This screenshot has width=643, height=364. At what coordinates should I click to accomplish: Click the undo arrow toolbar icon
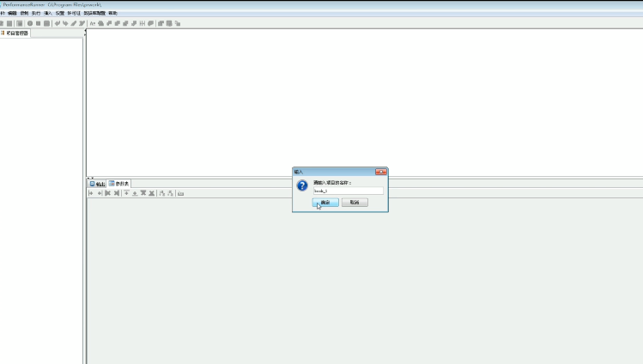point(58,23)
